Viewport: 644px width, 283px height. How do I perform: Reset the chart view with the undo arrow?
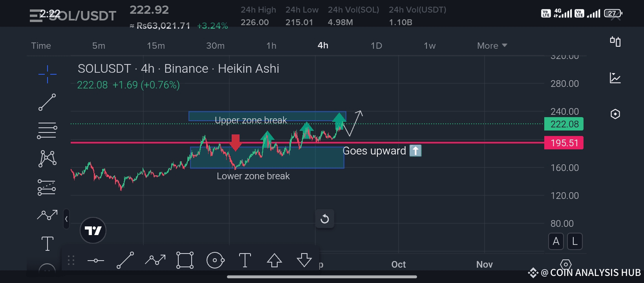pyautogui.click(x=325, y=219)
